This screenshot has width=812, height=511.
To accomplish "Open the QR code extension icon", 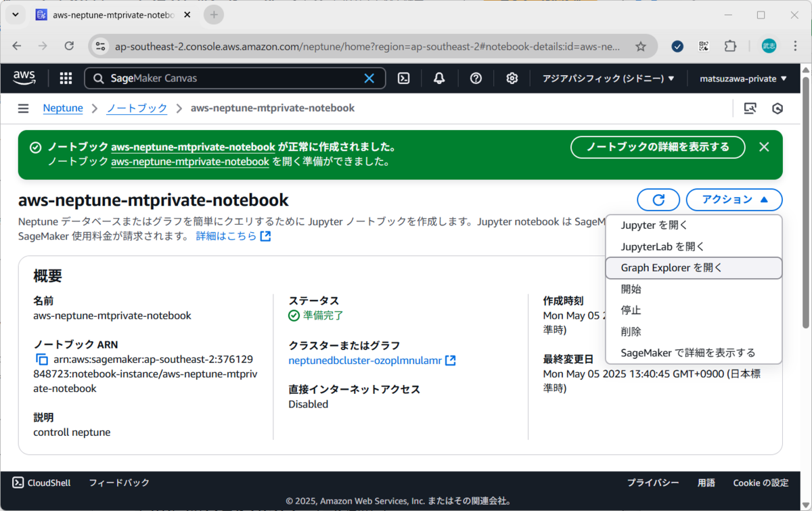I will click(704, 46).
